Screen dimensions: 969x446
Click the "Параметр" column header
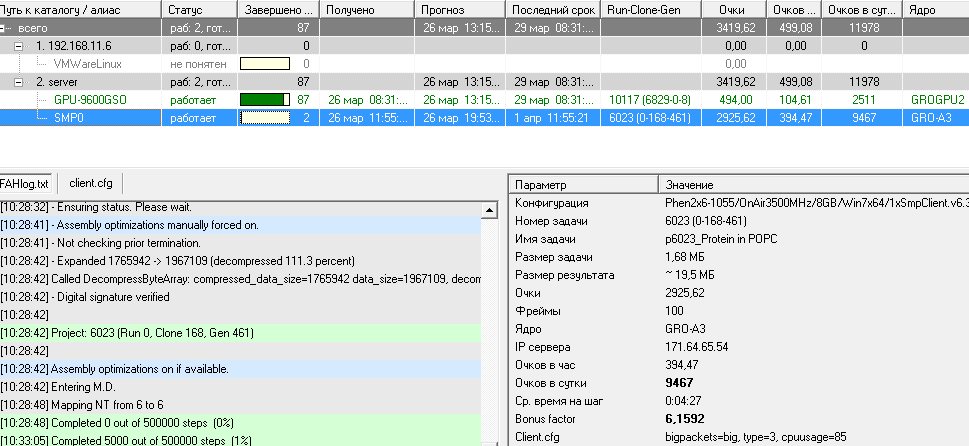pyautogui.click(x=582, y=185)
